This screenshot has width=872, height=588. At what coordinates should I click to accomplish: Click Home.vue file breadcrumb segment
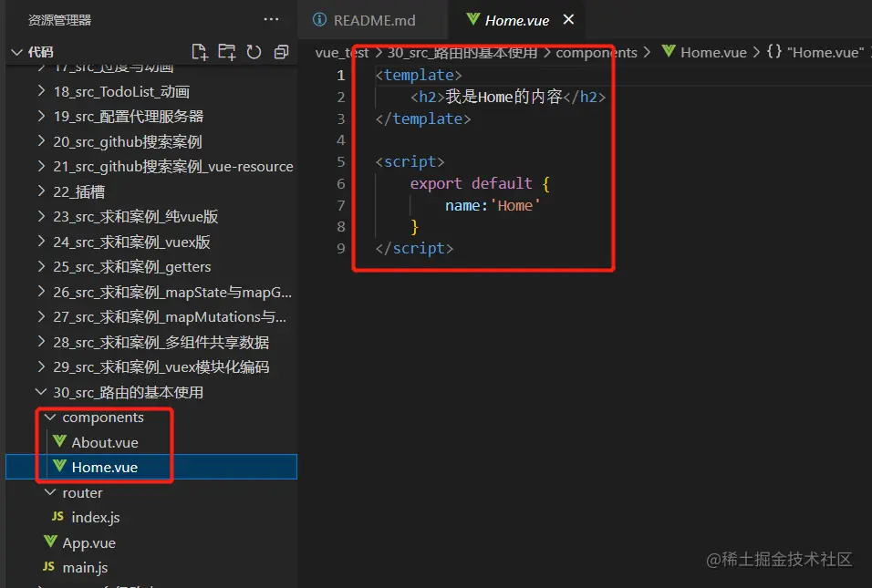click(x=704, y=52)
